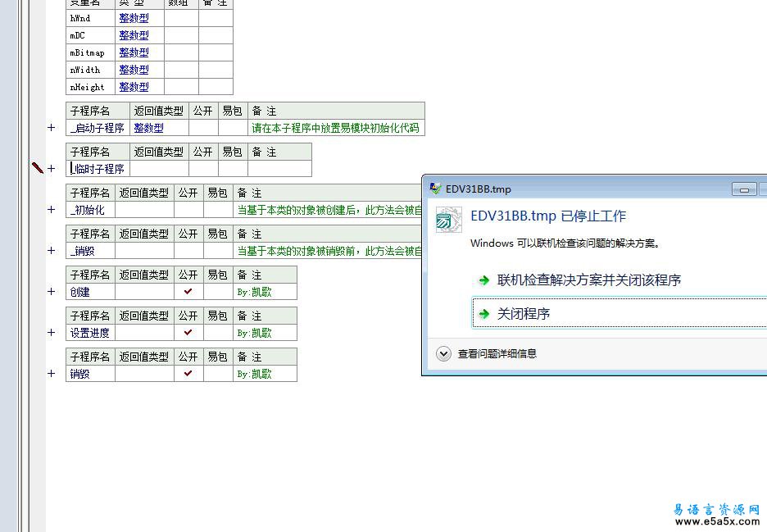The image size is (767, 532).
Task: Click _初始化 remark 当基于本类的对象被创建后
Action: click(329, 210)
